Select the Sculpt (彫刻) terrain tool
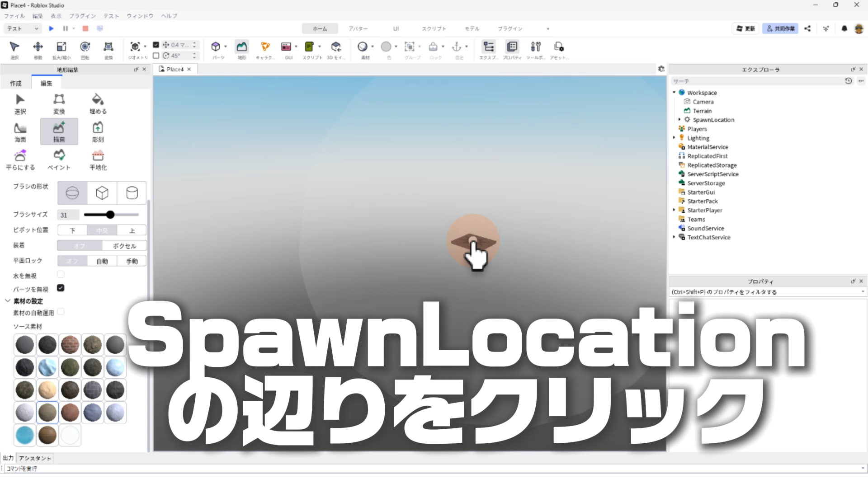The width and height of the screenshot is (868, 488). tap(98, 131)
